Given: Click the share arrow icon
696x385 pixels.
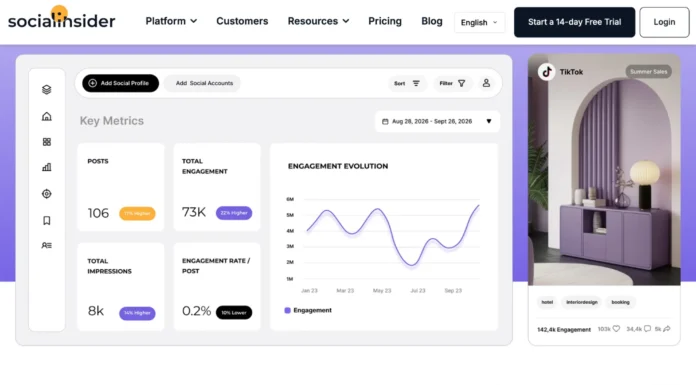Looking at the screenshot, I should pyautogui.click(x=667, y=329).
